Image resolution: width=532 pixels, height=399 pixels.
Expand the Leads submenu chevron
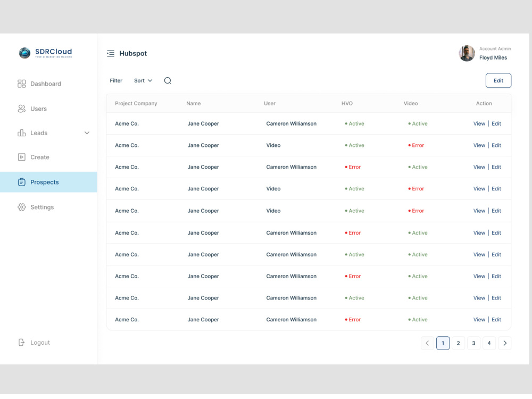click(x=87, y=133)
